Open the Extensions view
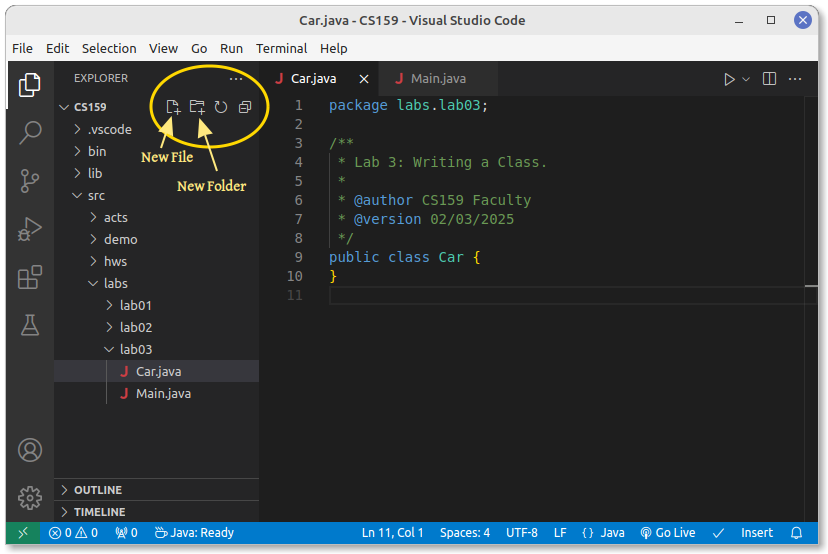This screenshot has width=828, height=554. pyautogui.click(x=30, y=277)
